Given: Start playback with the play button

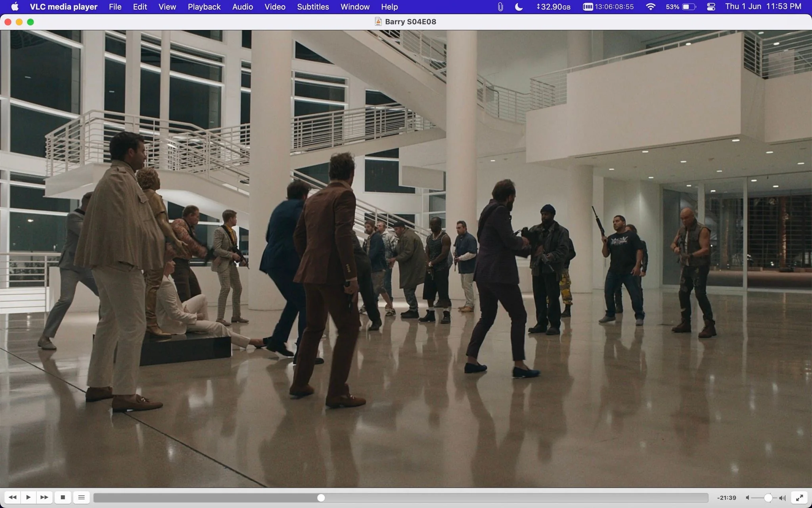Looking at the screenshot, I should click(x=28, y=497).
